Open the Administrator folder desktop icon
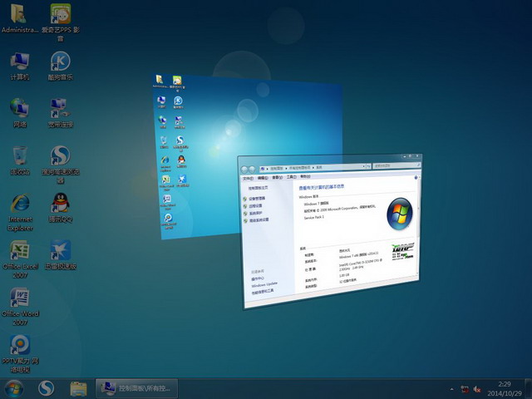Viewport: 532px width, 399px height. pos(19,15)
